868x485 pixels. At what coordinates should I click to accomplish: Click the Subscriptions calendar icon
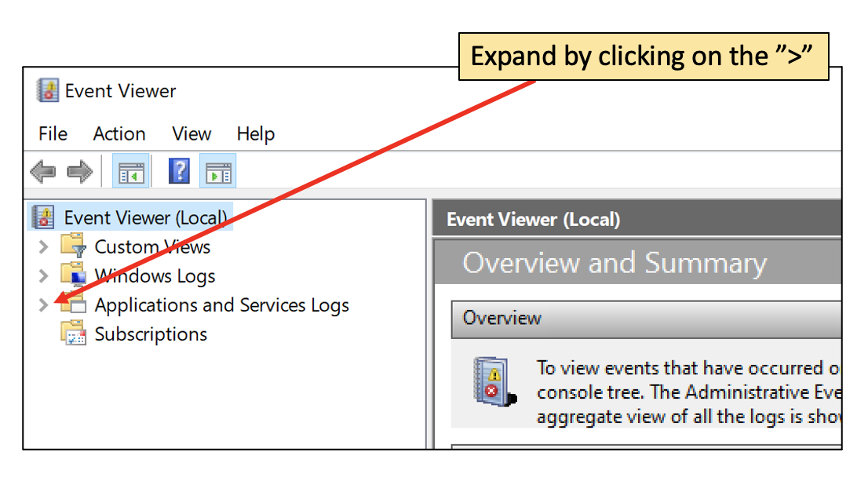(x=73, y=334)
